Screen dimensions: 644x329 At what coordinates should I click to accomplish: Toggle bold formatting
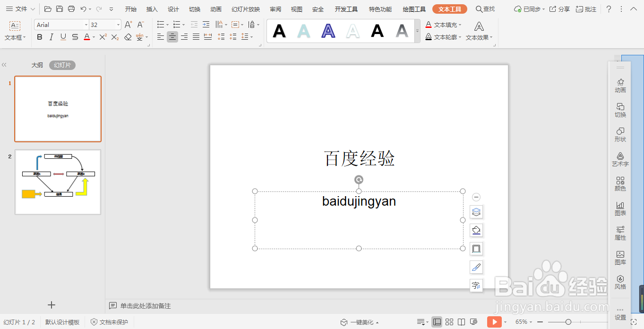[40, 37]
